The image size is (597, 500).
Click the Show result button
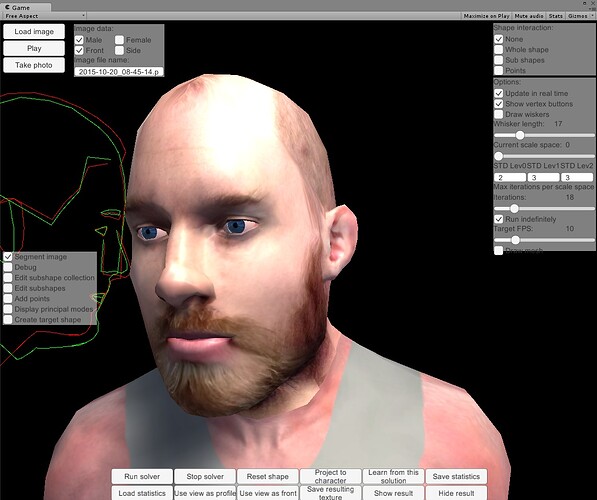393,493
